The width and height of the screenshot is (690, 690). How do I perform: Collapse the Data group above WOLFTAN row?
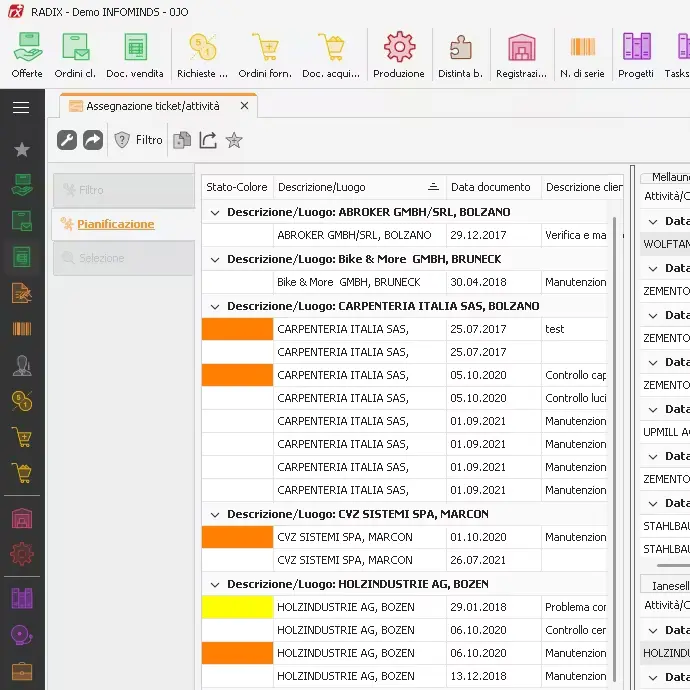pyautogui.click(x=653, y=221)
